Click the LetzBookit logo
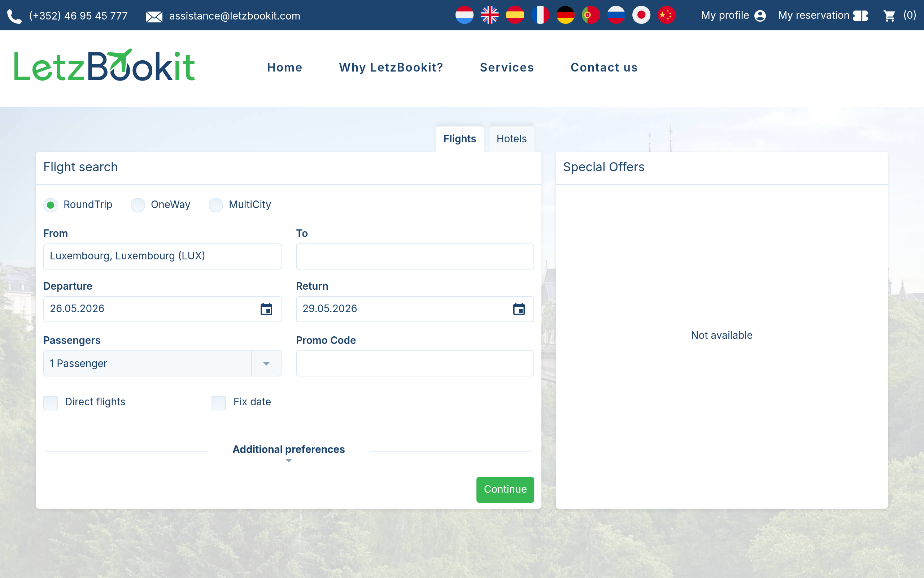This screenshot has height=578, width=924. [105, 65]
